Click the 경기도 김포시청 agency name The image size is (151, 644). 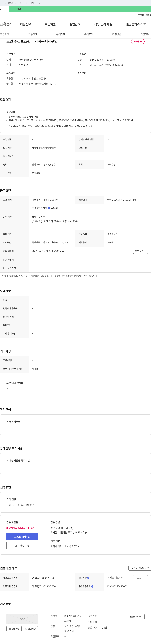tap(115, 578)
